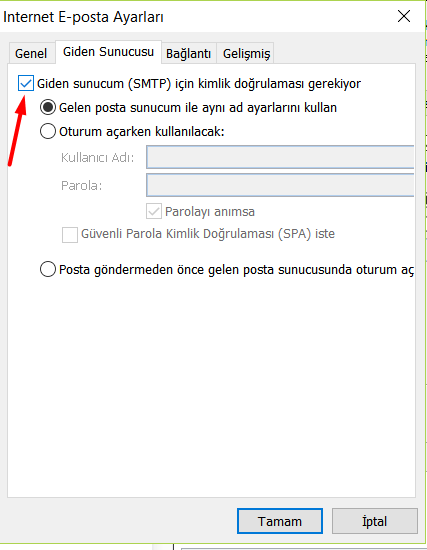427x550 pixels.
Task: Choose 'Oturum açarken kullanılacak' radio button
Action: click(48, 132)
